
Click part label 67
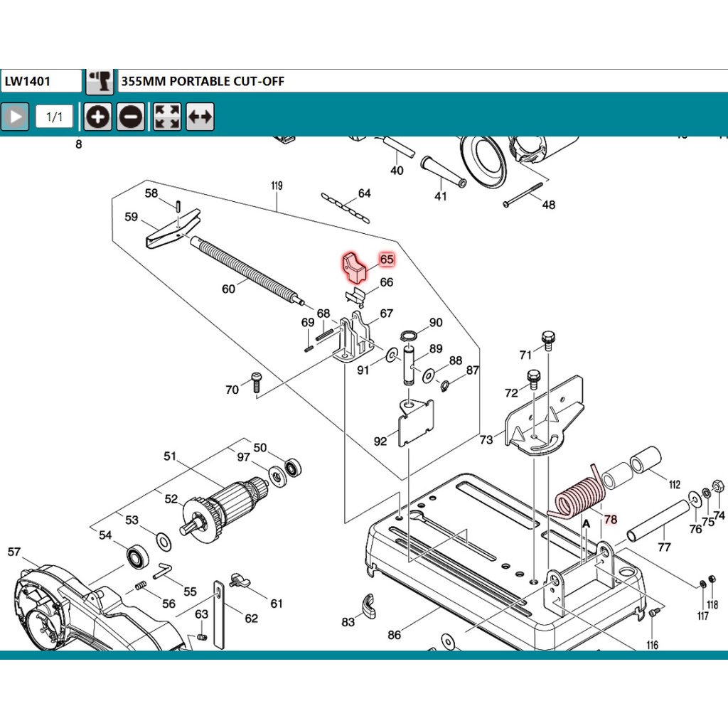point(386,314)
